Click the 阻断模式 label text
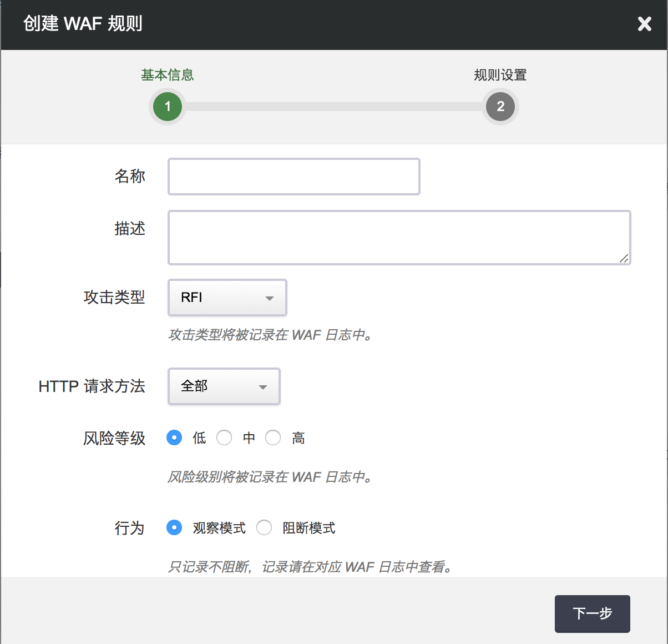The image size is (668, 644). [x=309, y=528]
